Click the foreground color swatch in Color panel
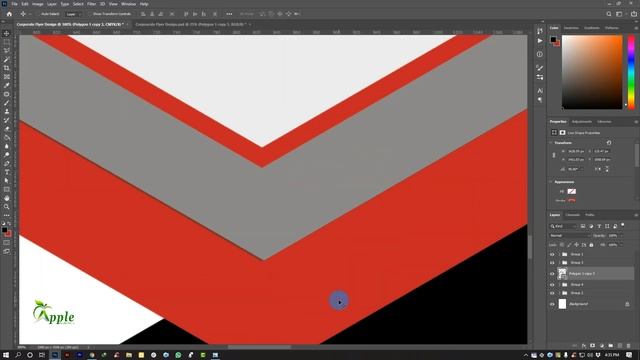Image resolution: width=640 pixels, height=360 pixels. (553, 40)
